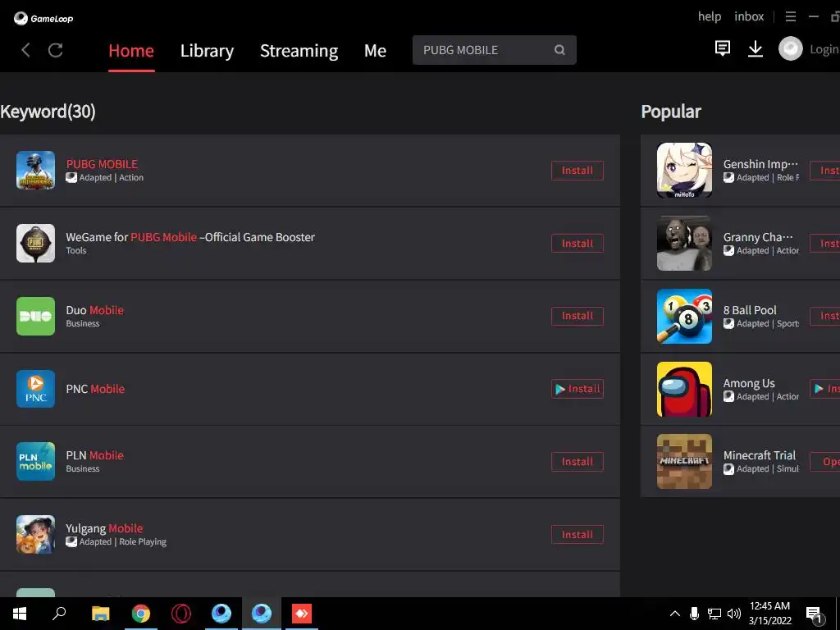
Task: Click the Duo Mobile app icon
Action: [x=35, y=316]
